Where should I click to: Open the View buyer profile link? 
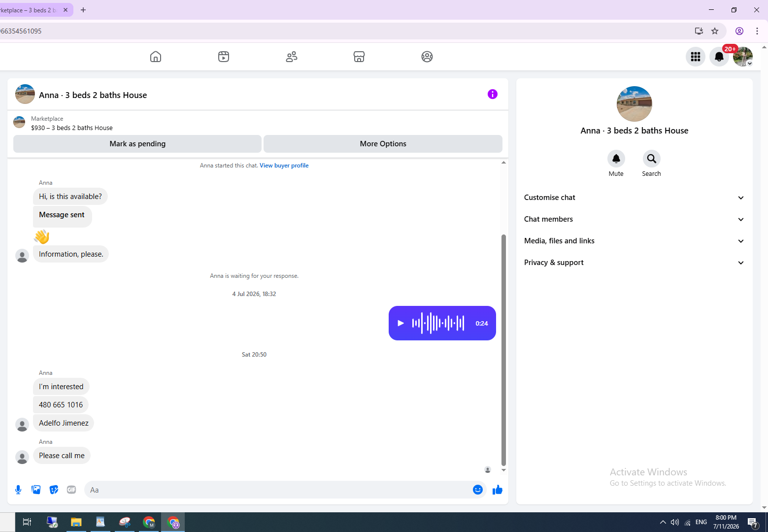[284, 166]
